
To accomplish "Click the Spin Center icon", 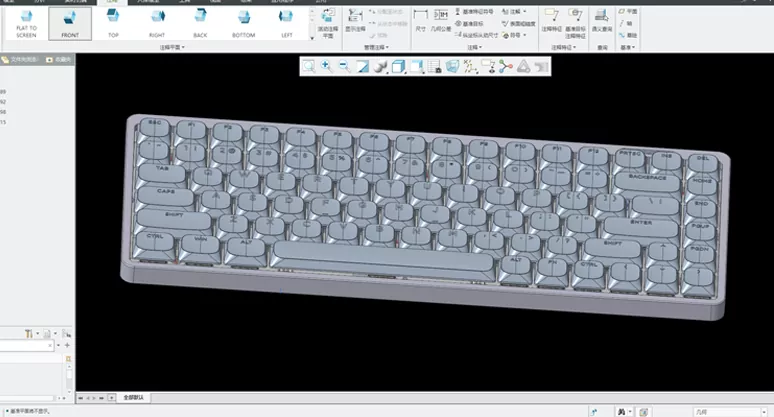I will click(x=505, y=66).
